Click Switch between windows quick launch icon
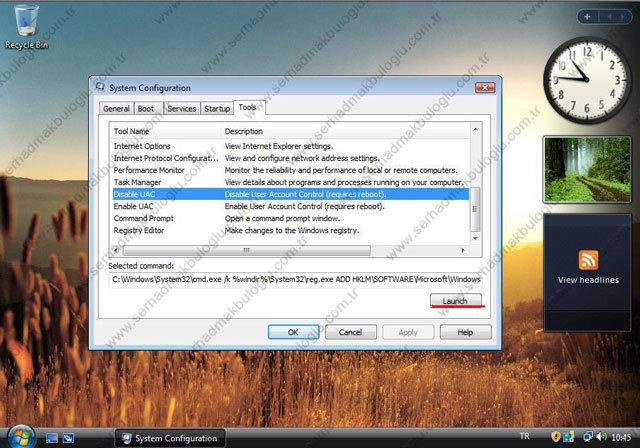Screen dimensions: 640x448 pos(68,438)
